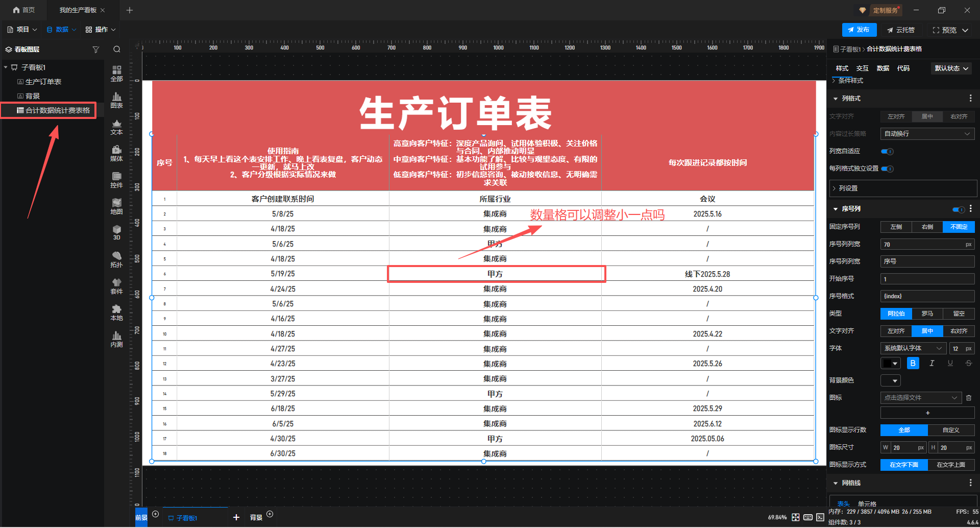
Task: Toggle the 每列格式独立设置 switch
Action: (x=887, y=169)
